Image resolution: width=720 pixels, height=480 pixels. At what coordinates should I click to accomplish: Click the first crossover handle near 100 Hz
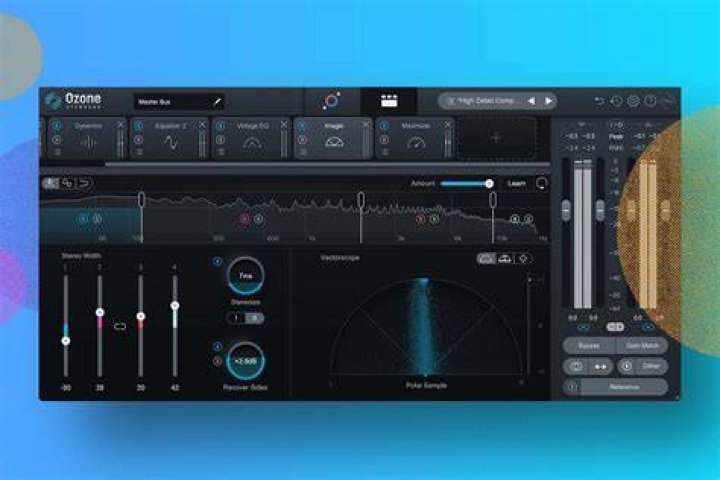pyautogui.click(x=141, y=200)
